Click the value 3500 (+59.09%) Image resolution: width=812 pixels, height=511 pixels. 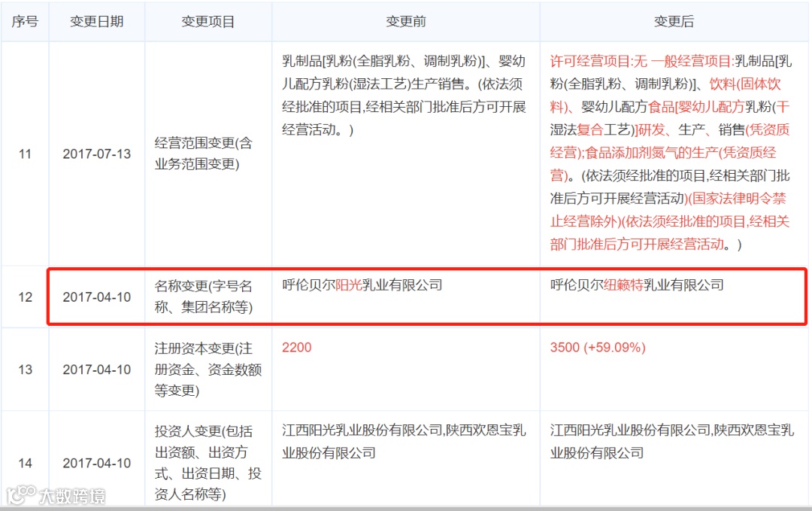coord(598,347)
